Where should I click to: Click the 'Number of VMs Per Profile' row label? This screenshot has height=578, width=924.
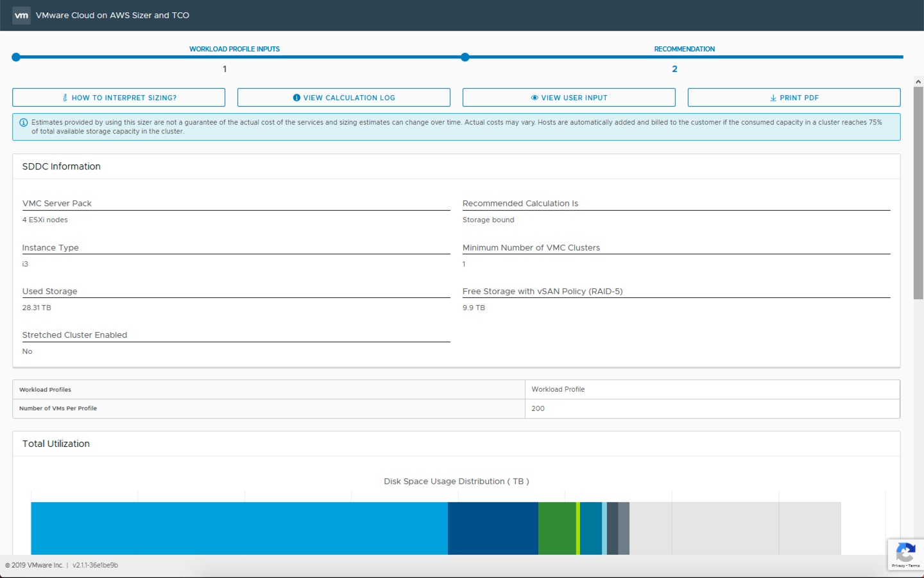click(58, 408)
